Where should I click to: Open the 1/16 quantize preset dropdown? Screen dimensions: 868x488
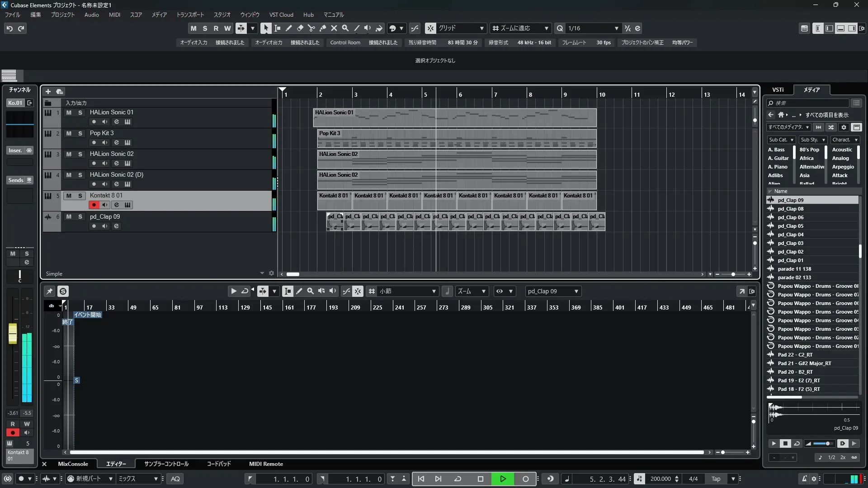616,28
